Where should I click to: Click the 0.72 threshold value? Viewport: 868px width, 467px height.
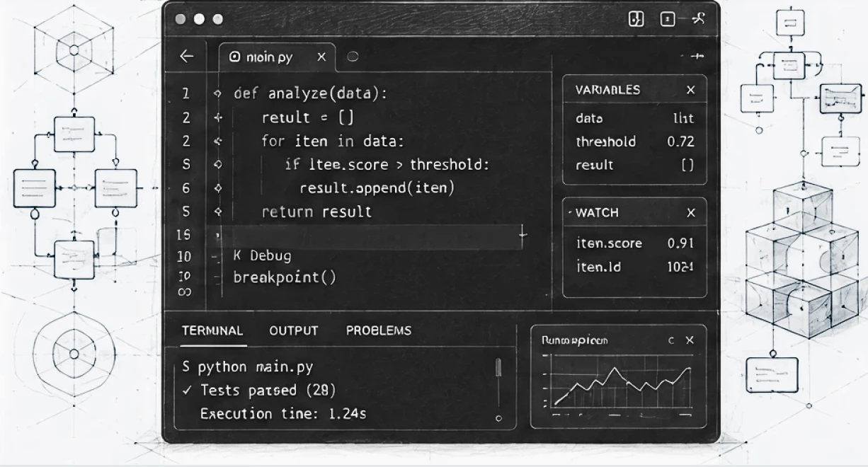[x=681, y=142]
